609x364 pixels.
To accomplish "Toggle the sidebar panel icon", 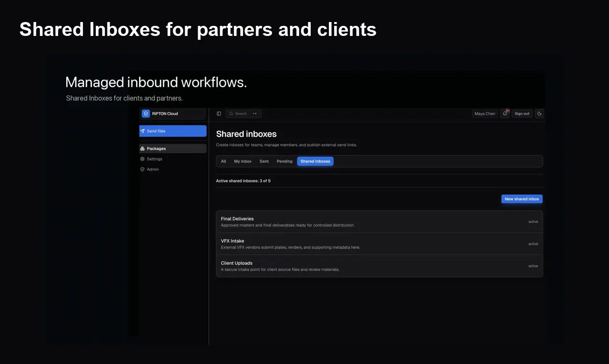I will pyautogui.click(x=219, y=114).
